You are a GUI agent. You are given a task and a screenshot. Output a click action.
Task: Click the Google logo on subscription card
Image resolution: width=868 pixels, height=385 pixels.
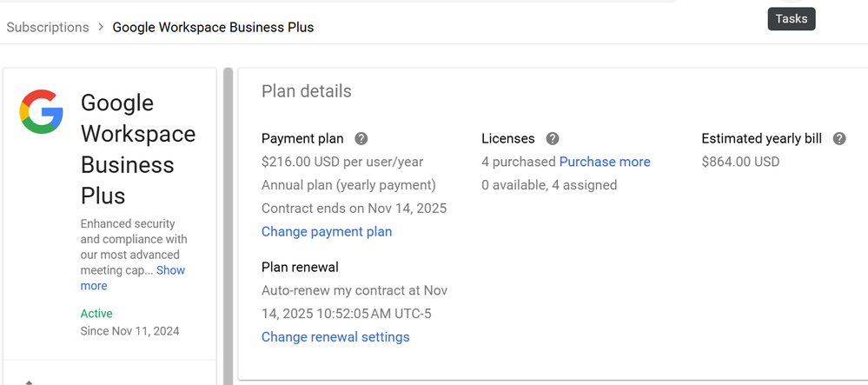pyautogui.click(x=42, y=112)
